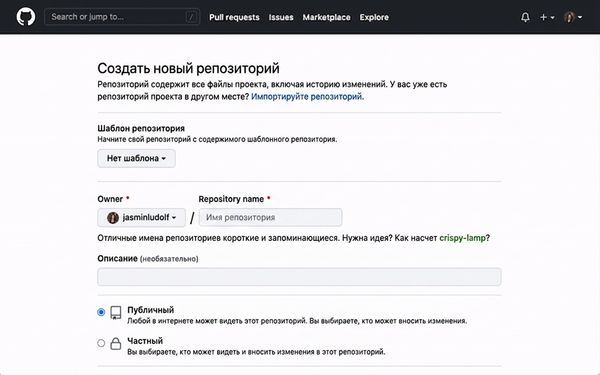Click the Repository name label
600x375 pixels.
pos(231,199)
